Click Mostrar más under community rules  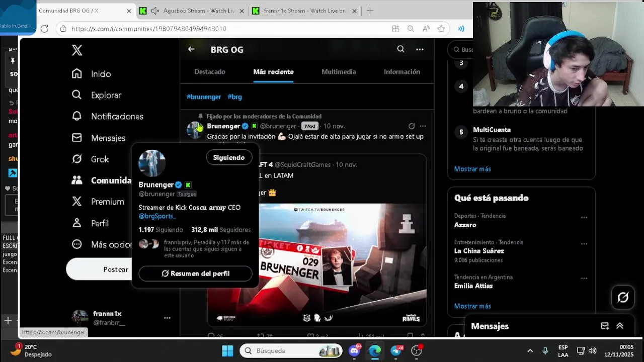472,169
